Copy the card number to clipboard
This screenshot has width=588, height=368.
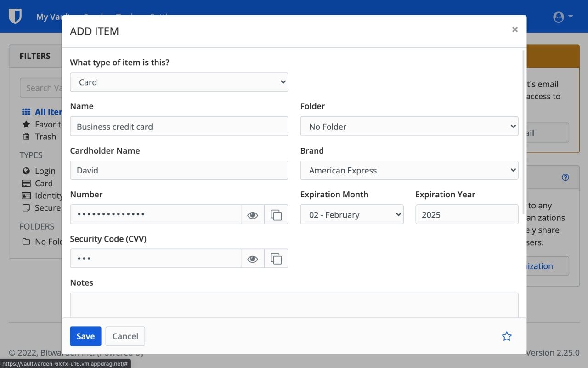click(276, 215)
